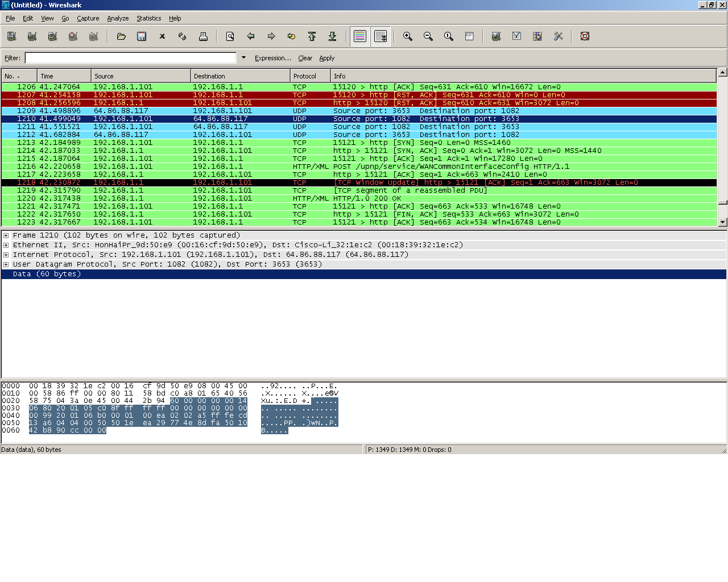Expand the Frame 1210 tree node
Viewport: 728px width, 582px height.
pos(6,235)
